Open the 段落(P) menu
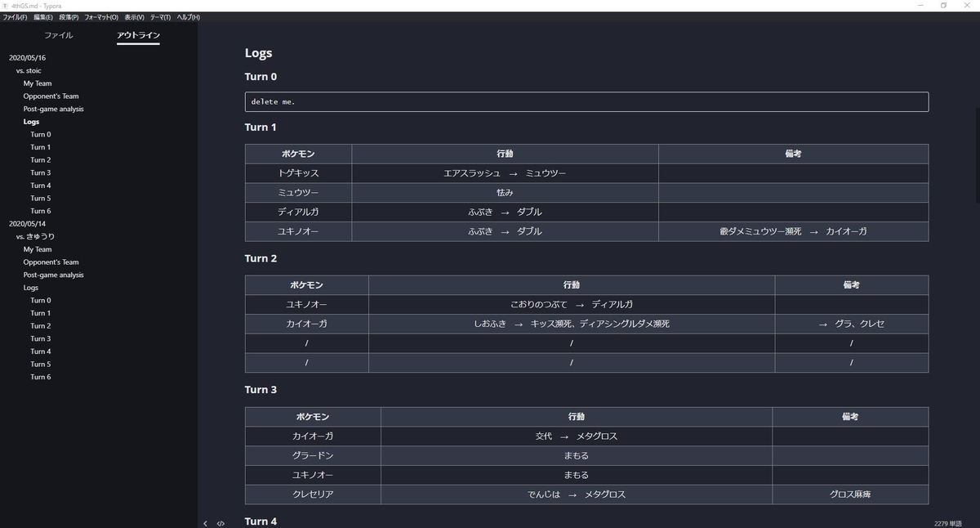The width and height of the screenshot is (980, 528). pyautogui.click(x=69, y=17)
